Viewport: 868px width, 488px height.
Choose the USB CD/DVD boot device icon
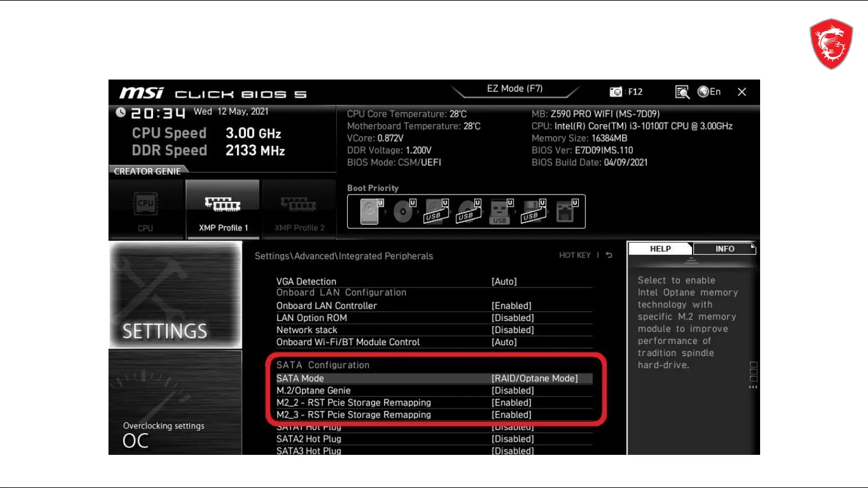pos(469,211)
